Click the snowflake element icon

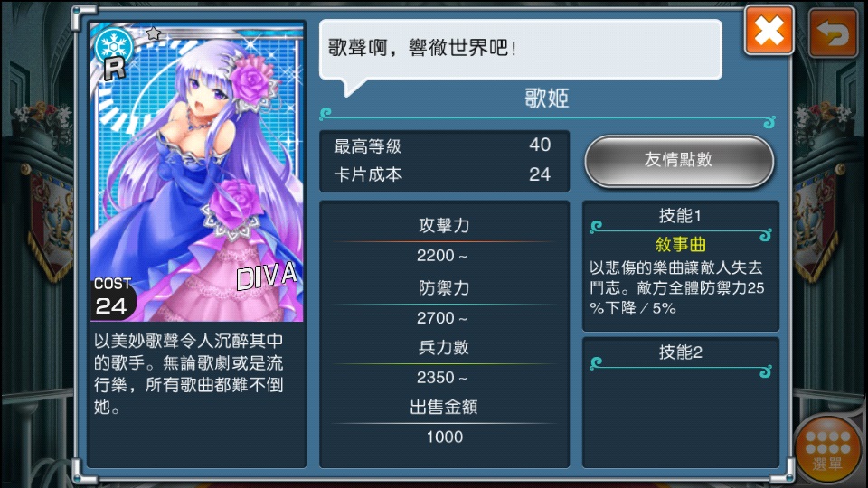114,45
